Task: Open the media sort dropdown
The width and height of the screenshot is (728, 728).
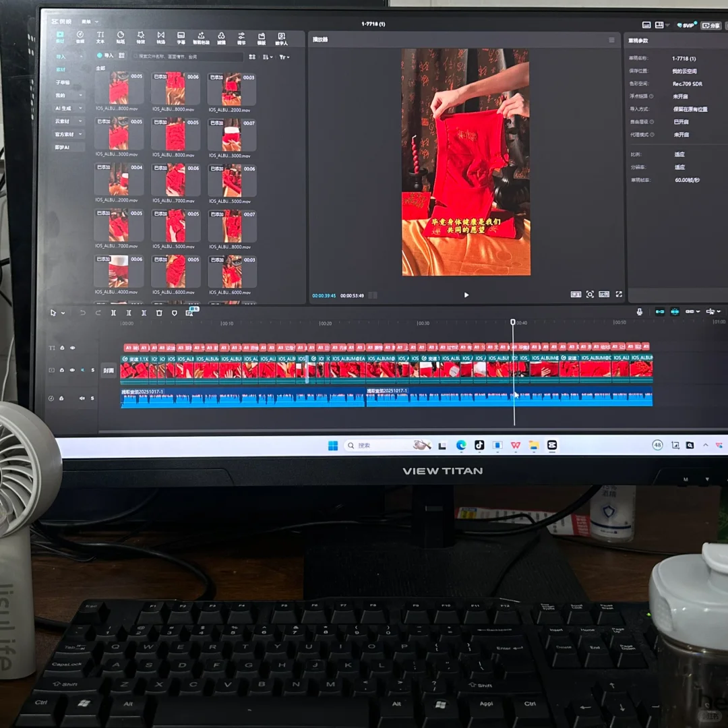Action: (268, 57)
